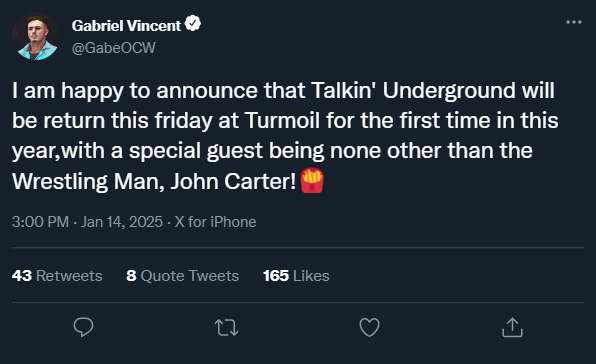Visit the @GabeOCW handle
Image resolution: width=596 pixels, height=364 pixels.
click(x=114, y=48)
